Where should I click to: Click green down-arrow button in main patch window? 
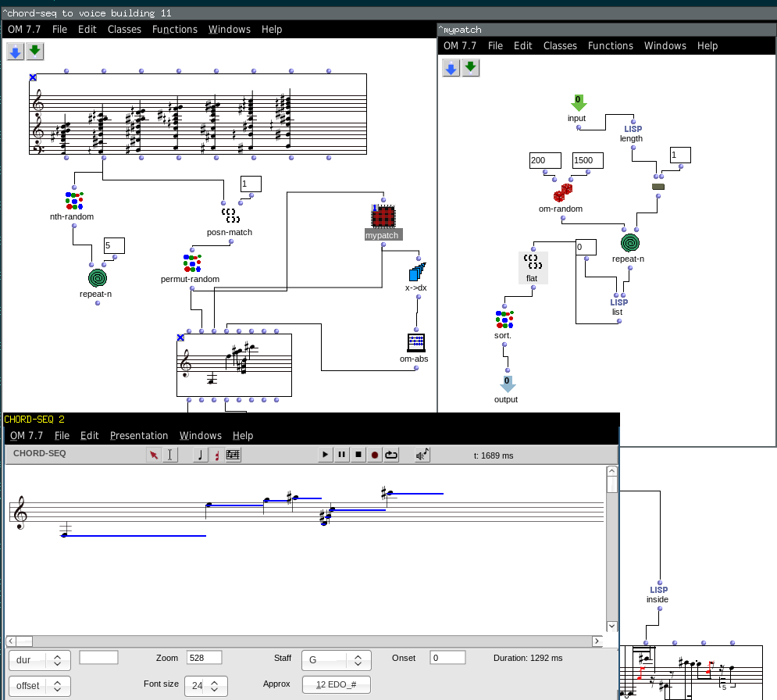click(x=34, y=52)
